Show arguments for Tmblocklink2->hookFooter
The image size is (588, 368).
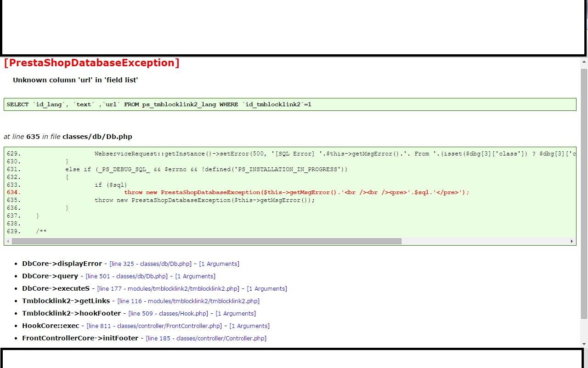tap(236, 314)
